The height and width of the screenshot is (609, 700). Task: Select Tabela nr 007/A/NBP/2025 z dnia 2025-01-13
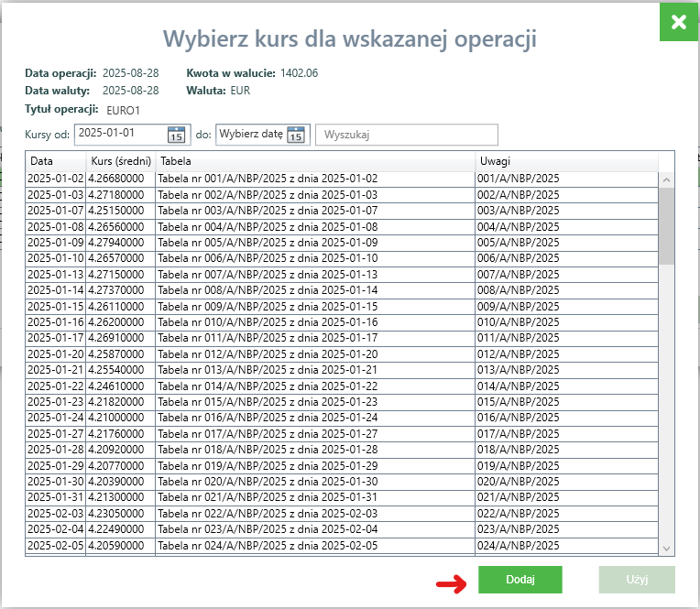pyautogui.click(x=315, y=275)
